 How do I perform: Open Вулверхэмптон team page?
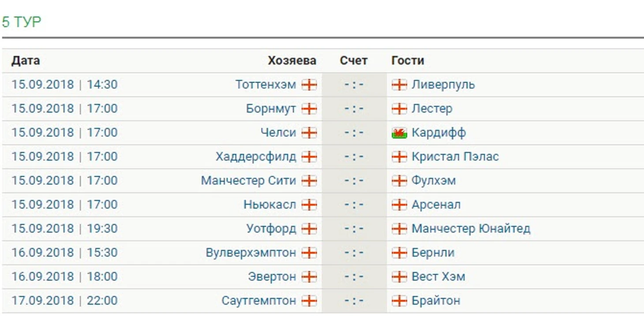(251, 253)
